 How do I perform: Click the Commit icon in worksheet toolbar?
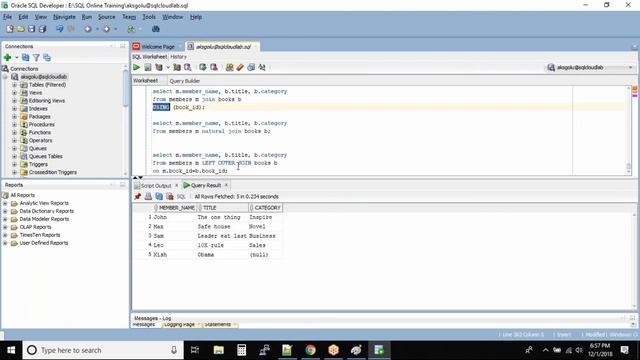[203, 67]
